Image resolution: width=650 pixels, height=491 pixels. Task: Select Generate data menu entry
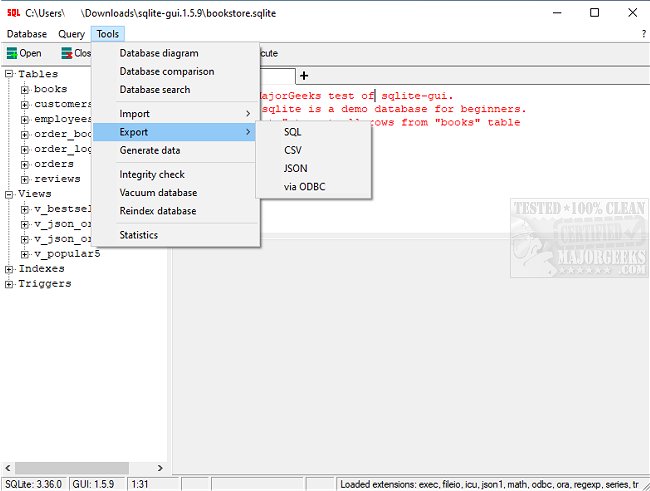click(174, 150)
